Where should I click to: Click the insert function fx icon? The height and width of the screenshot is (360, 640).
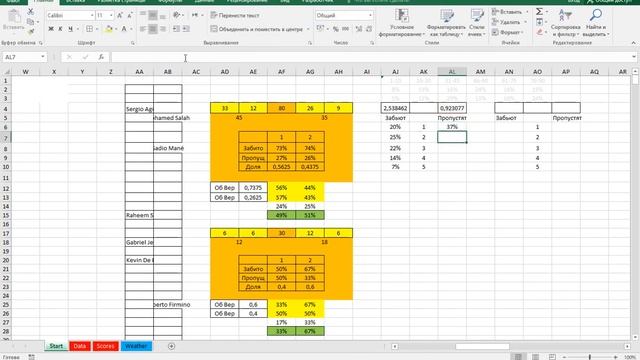coord(101,57)
